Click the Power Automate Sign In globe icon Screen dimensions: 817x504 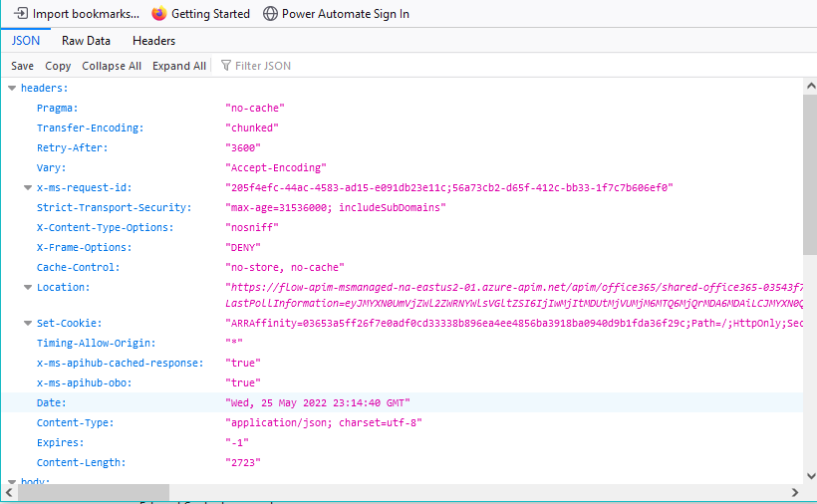pyautogui.click(x=270, y=14)
